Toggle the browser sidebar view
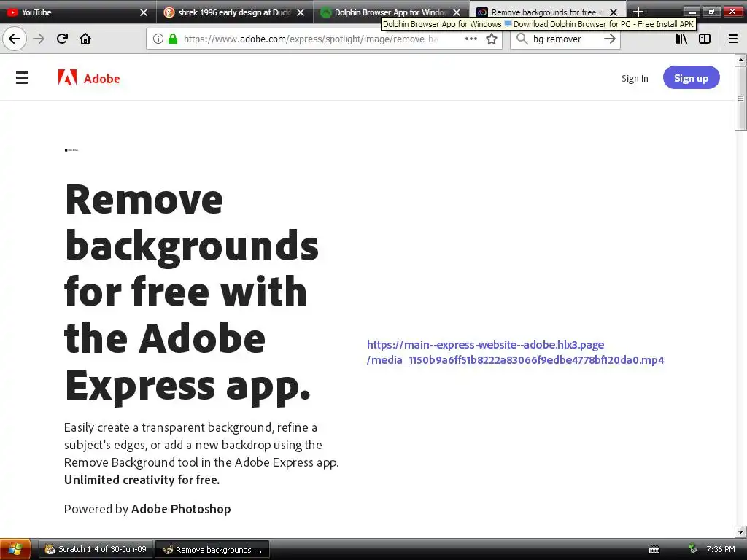The width and height of the screenshot is (747, 560). (705, 39)
